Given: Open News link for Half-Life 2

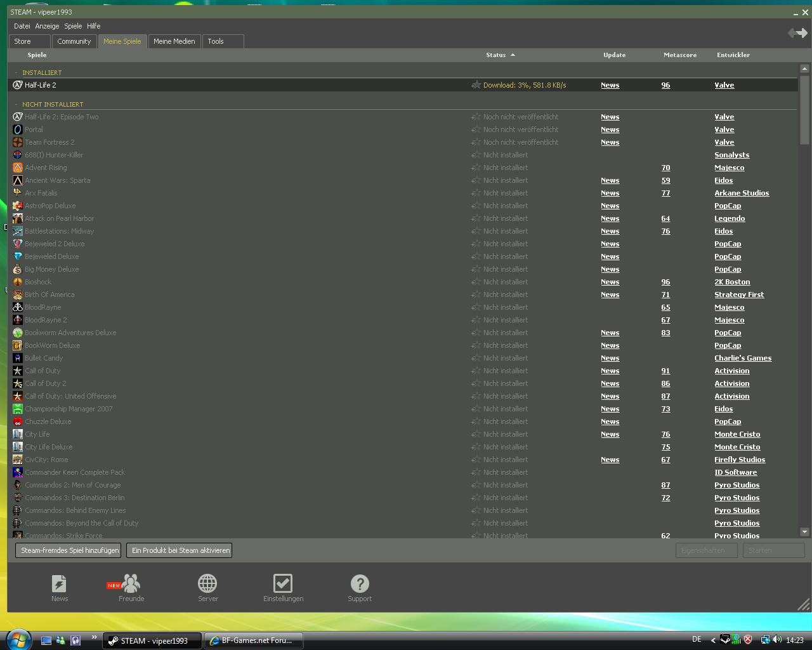Looking at the screenshot, I should (610, 85).
